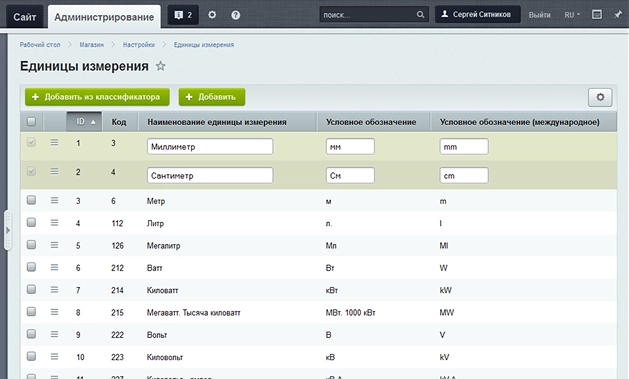The height and width of the screenshot is (379, 629).
Task: Open table settings gear button
Action: (x=600, y=97)
